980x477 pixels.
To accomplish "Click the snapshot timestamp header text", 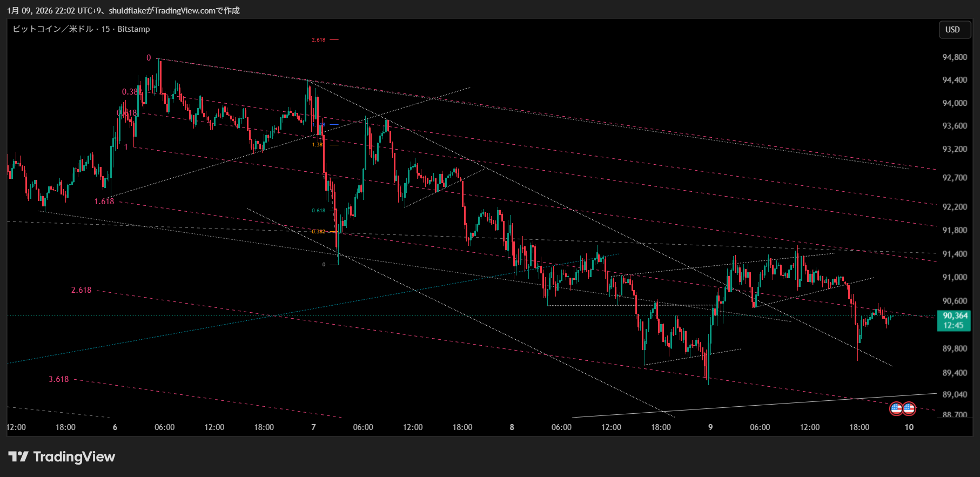I will click(123, 10).
